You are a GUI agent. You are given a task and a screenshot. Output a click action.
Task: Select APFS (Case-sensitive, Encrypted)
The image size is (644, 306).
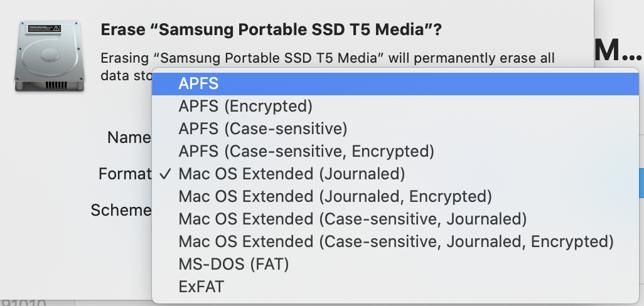pos(306,151)
